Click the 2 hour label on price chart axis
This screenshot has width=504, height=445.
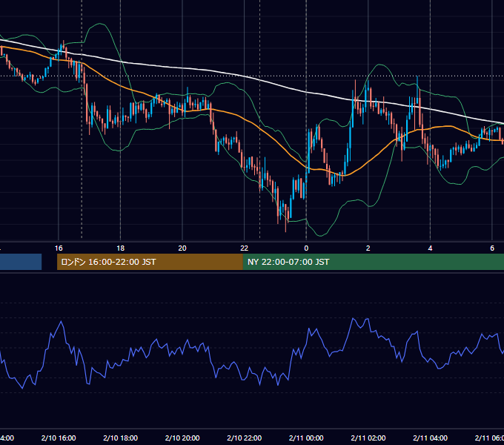click(x=368, y=248)
